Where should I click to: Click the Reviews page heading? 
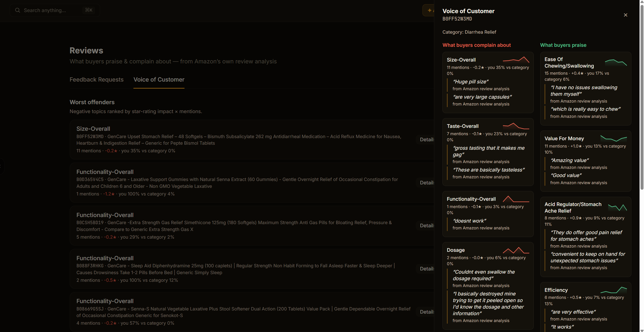(x=86, y=51)
